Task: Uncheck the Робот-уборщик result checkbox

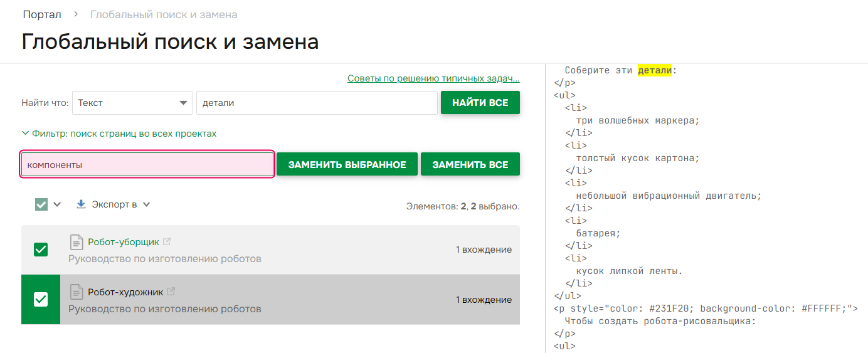Action: 41,250
